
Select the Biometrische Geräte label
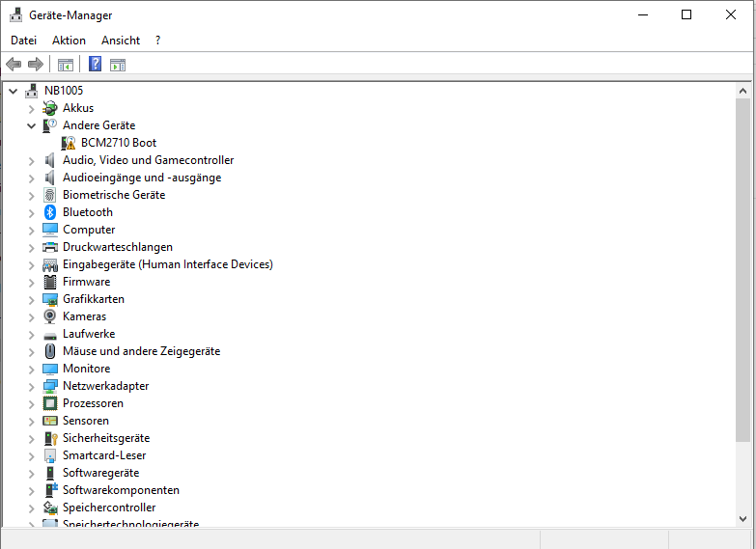114,195
